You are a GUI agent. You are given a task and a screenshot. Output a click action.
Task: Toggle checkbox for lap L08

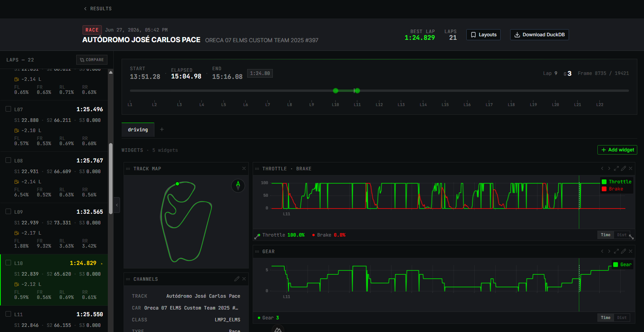(8, 160)
